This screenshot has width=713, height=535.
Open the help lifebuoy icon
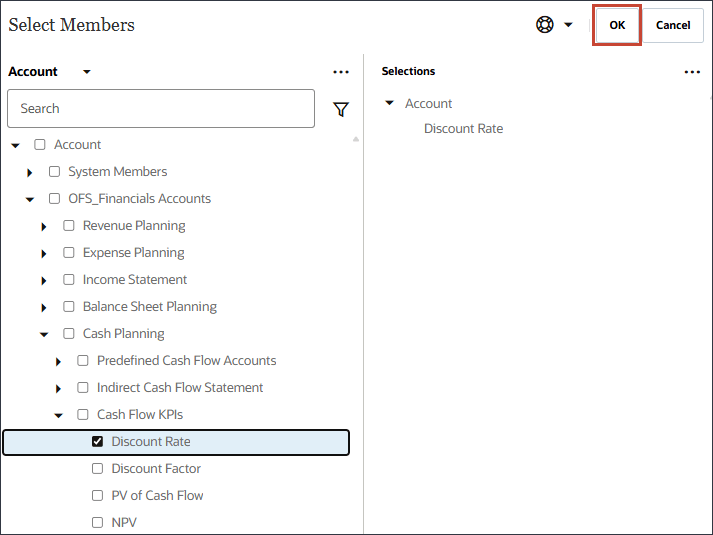[545, 25]
